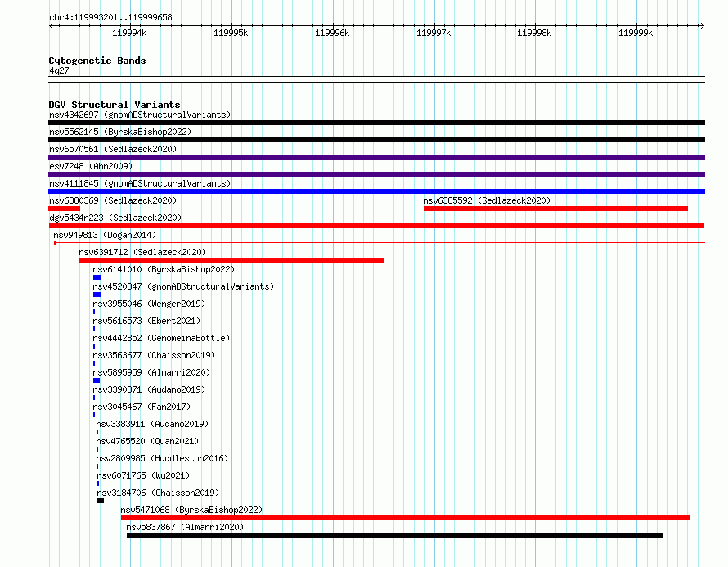Open the nsv6380369 (Sedlazeck2020) label
728x567 pixels.
point(113,200)
